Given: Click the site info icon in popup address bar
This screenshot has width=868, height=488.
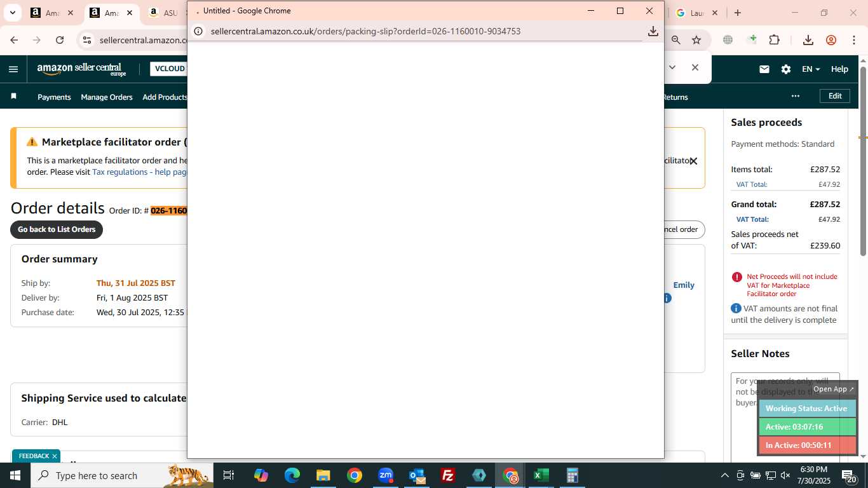Looking at the screenshot, I should pyautogui.click(x=198, y=31).
